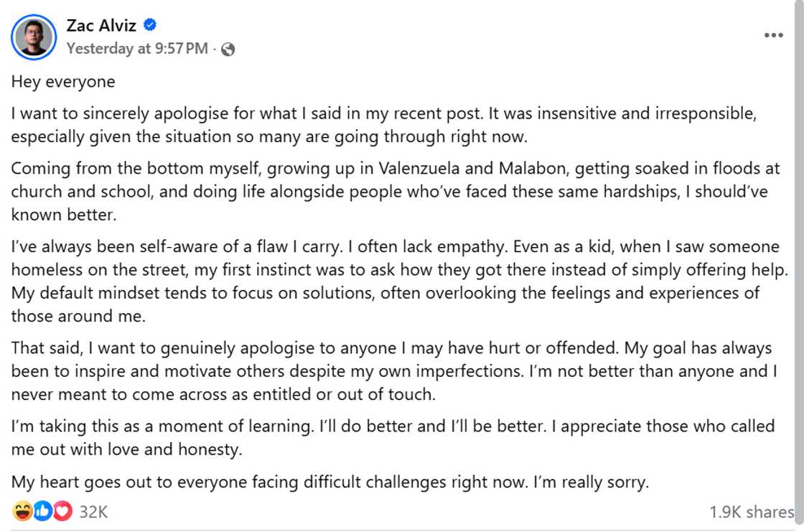View the 1.9K shares list
804x532 pixels.
point(752,512)
